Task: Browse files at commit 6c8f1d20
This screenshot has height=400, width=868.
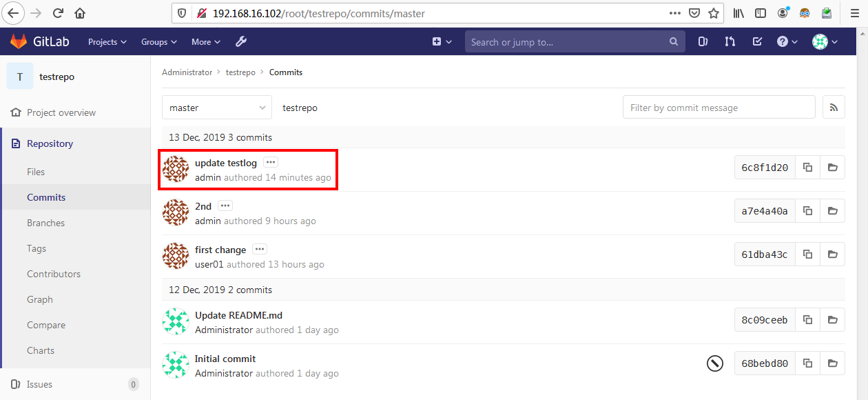Action: 832,168
